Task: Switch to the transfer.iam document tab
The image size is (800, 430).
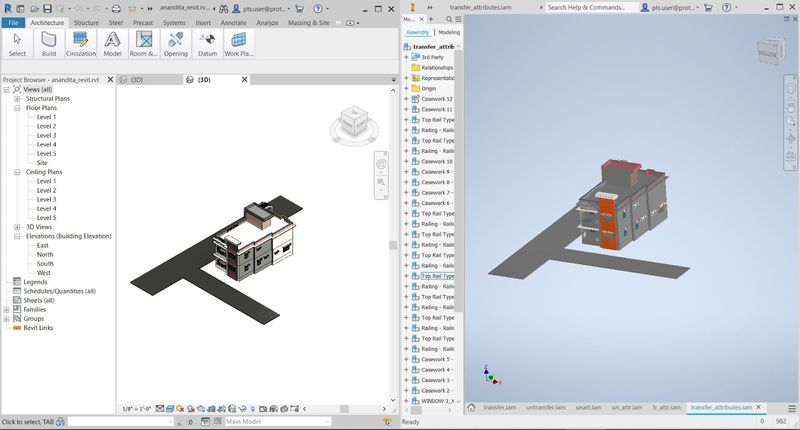Action: pyautogui.click(x=499, y=407)
